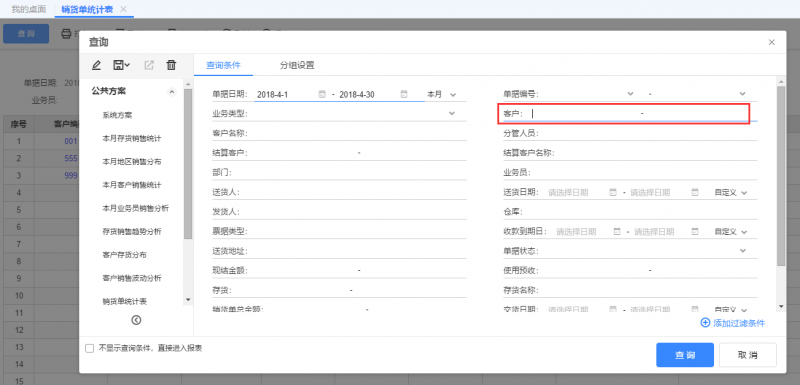Open calendar for 收款到期日 end date
800x385 pixels.
[695, 231]
